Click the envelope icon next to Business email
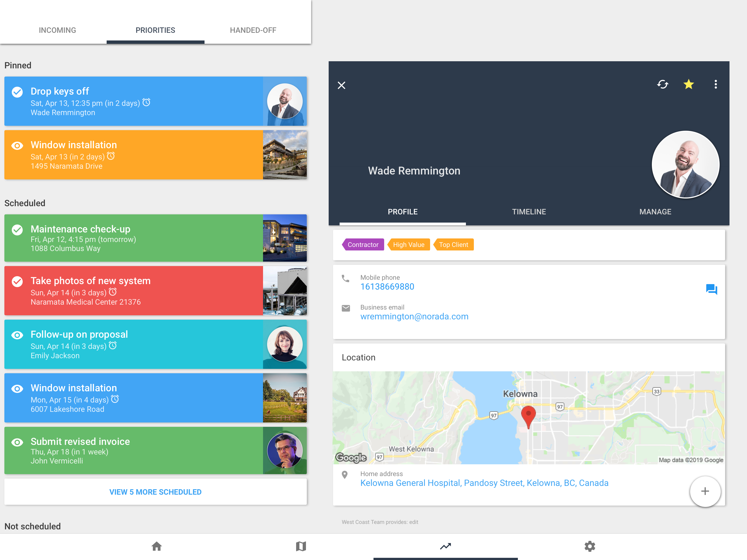 point(346,308)
